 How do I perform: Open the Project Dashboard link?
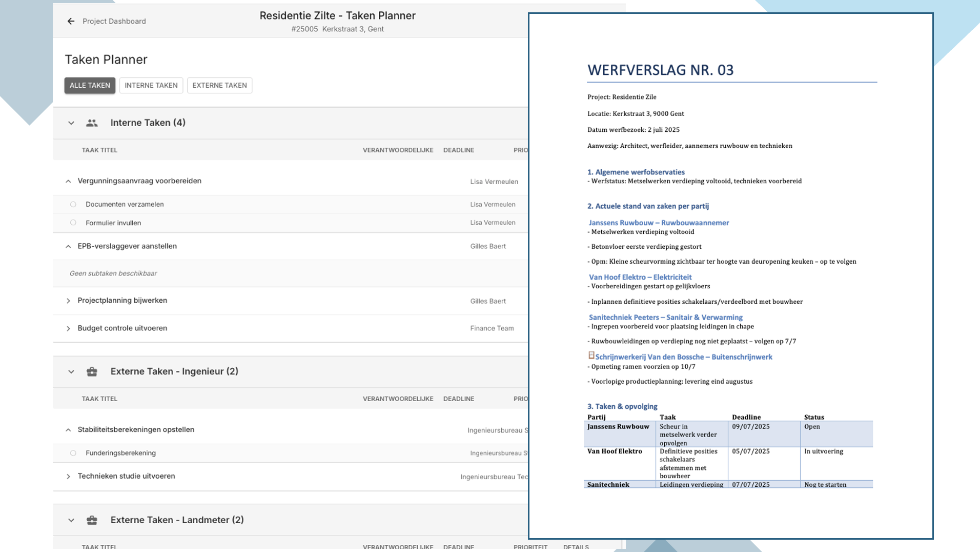(x=114, y=21)
